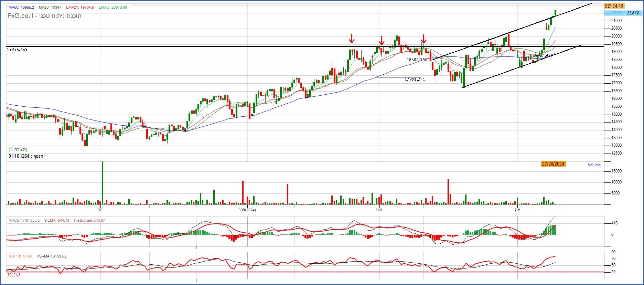Click the 19336.469 resistance line label
The width and height of the screenshot is (644, 285).
point(17,50)
